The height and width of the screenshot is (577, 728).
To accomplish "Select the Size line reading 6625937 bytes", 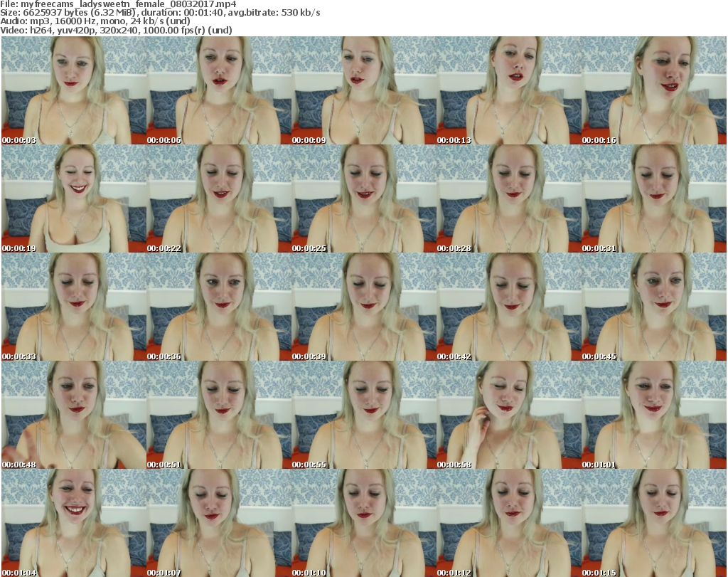I will [160, 13].
